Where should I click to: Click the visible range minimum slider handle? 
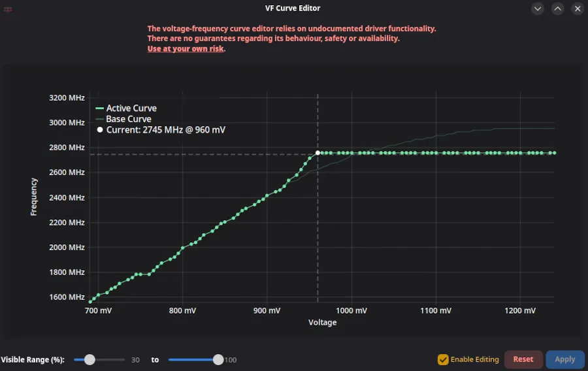[x=90, y=359]
